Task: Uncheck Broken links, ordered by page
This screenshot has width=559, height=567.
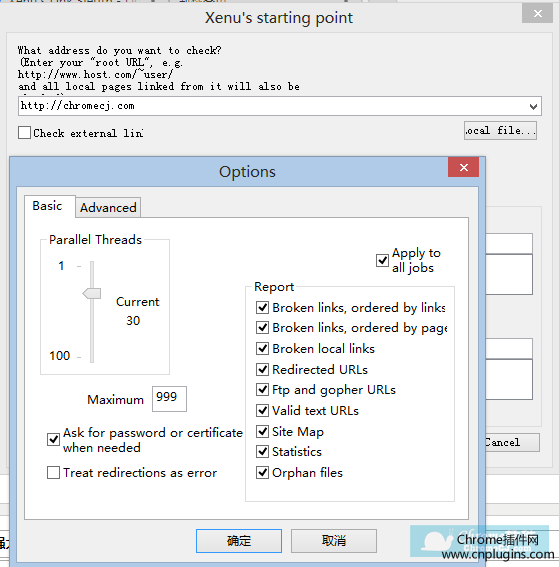Action: 263,328
